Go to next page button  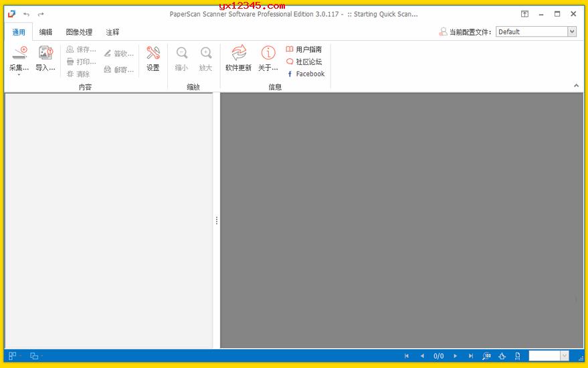456,355
